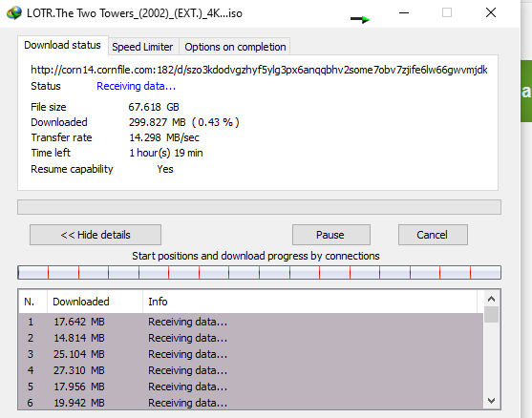Click the connections segment progress bar
Image resolution: width=532 pixels, height=418 pixels.
pos(259,273)
